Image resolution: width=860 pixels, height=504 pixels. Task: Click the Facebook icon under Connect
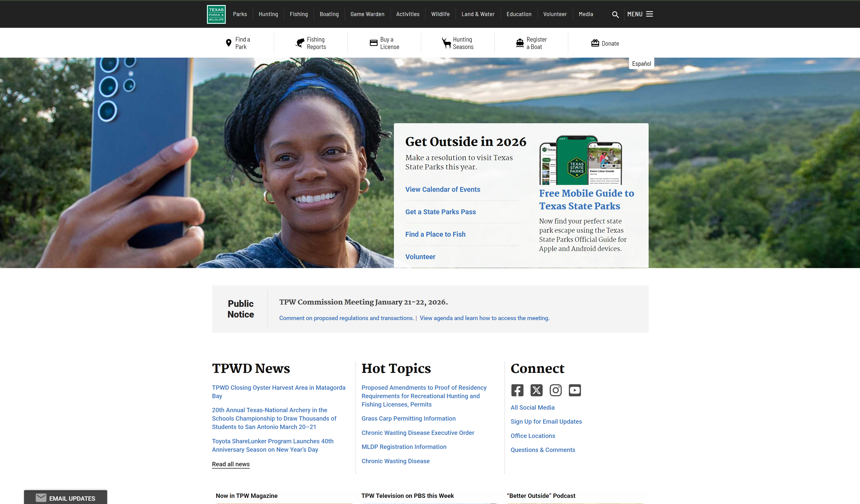point(517,390)
